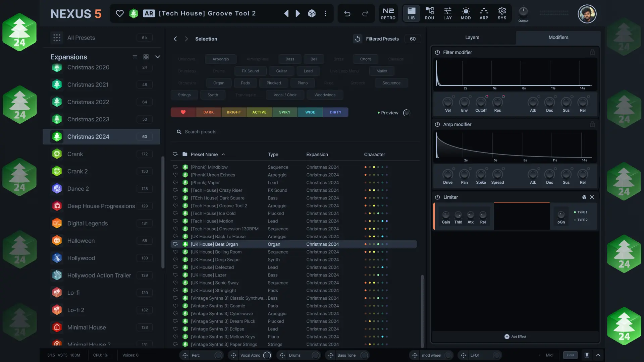Open the MOD modulation view

tap(466, 13)
